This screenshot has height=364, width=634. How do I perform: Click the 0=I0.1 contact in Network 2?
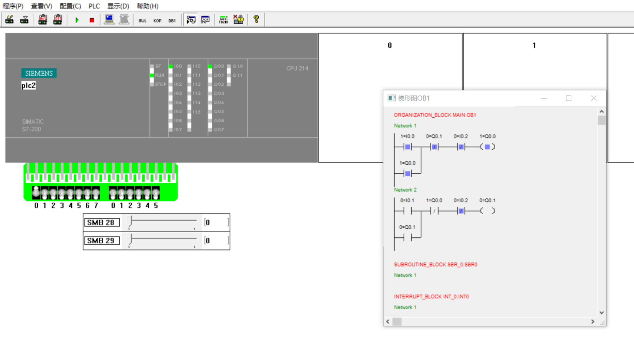(x=407, y=211)
